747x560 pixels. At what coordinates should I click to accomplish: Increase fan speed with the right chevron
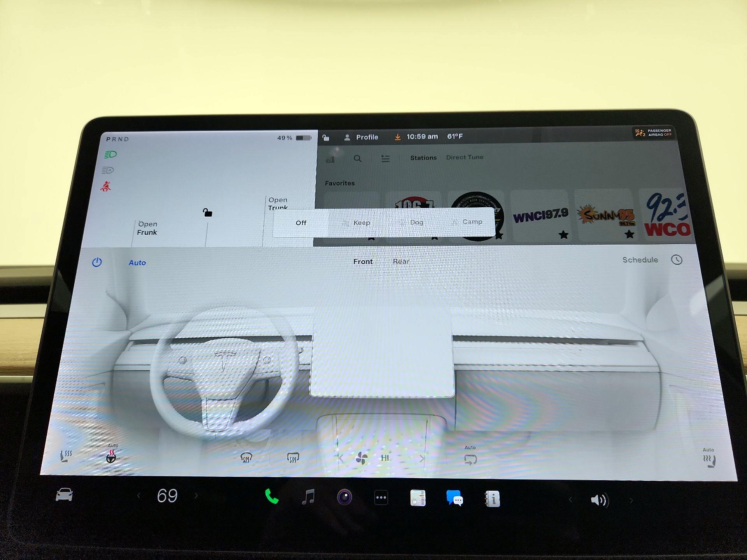(x=423, y=458)
